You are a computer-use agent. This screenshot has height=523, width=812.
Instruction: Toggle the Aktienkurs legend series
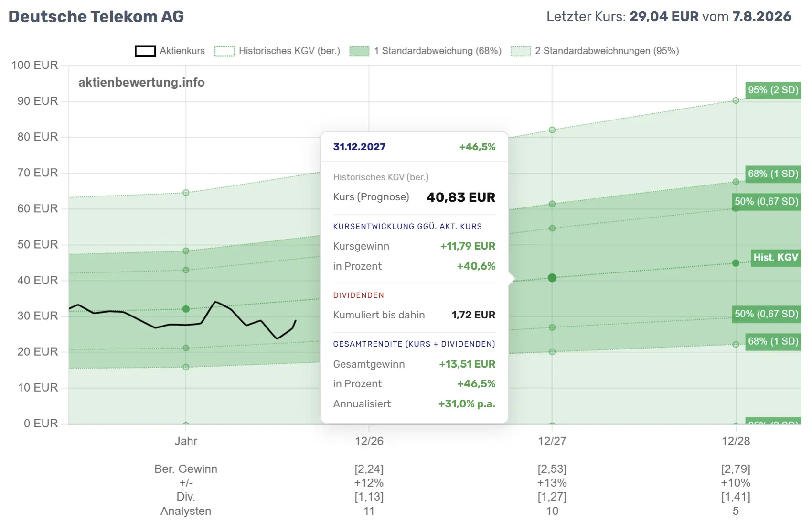[x=170, y=51]
